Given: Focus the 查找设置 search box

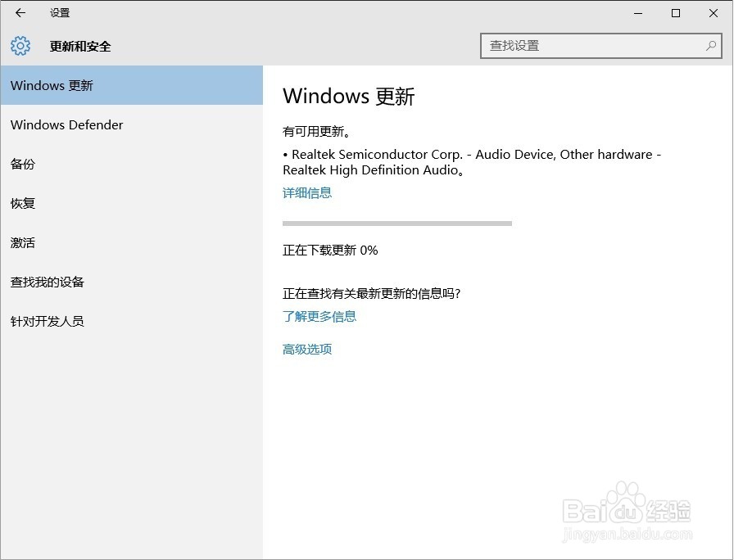Looking at the screenshot, I should 601,46.
